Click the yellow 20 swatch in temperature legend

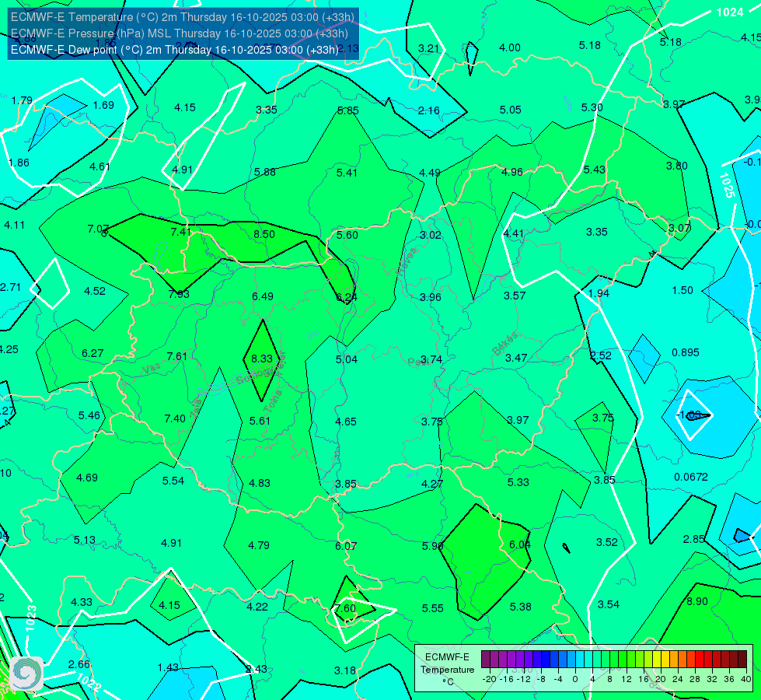(x=657, y=660)
